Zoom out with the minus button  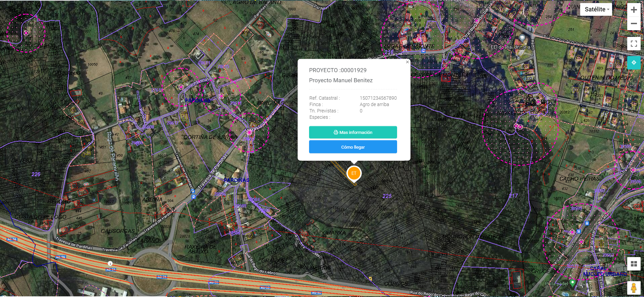(634, 24)
